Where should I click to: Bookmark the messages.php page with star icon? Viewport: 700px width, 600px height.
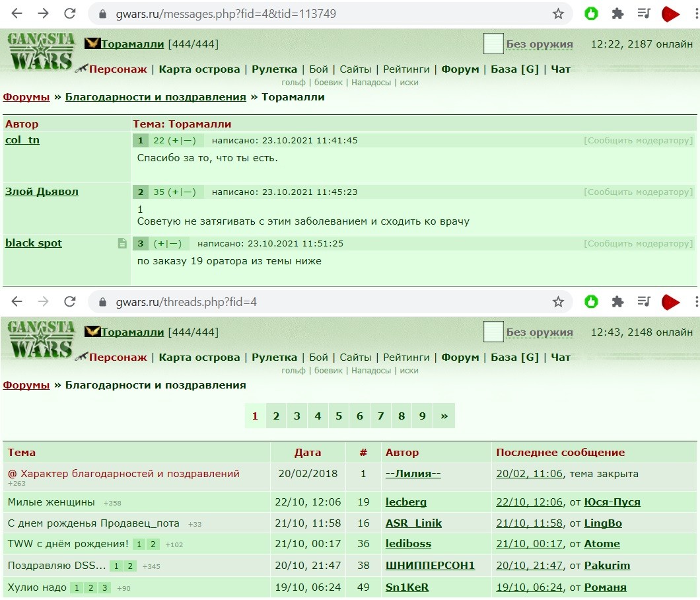(x=558, y=14)
